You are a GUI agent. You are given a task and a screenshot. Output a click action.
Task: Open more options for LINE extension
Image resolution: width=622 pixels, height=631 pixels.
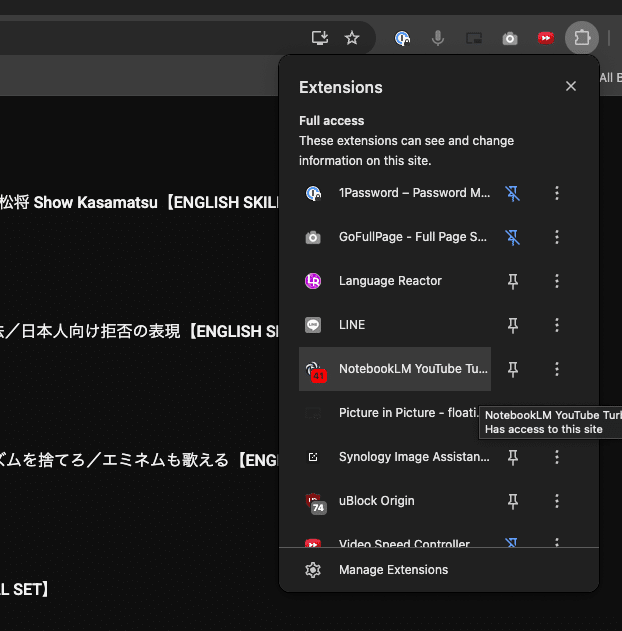click(557, 325)
